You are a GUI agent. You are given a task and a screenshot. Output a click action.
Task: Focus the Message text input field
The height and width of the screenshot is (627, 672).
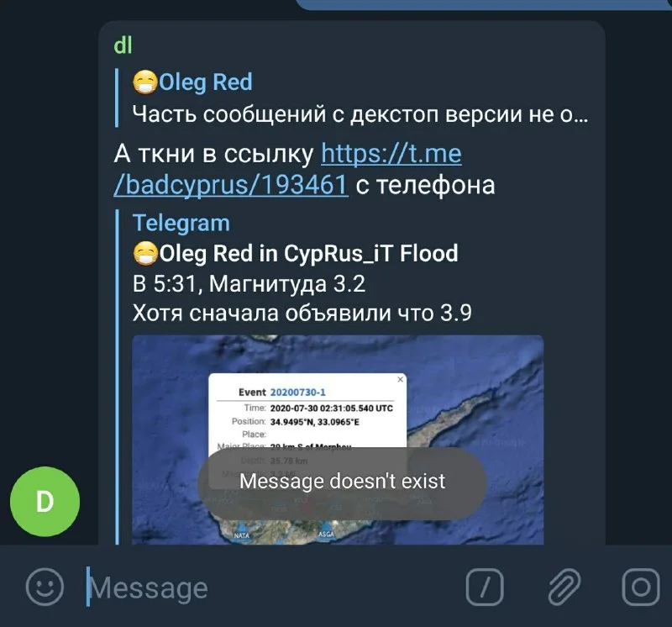click(x=270, y=587)
